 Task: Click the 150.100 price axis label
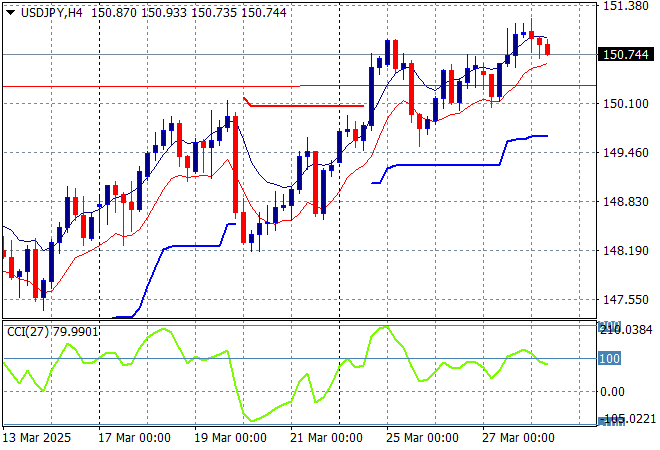coord(626,104)
